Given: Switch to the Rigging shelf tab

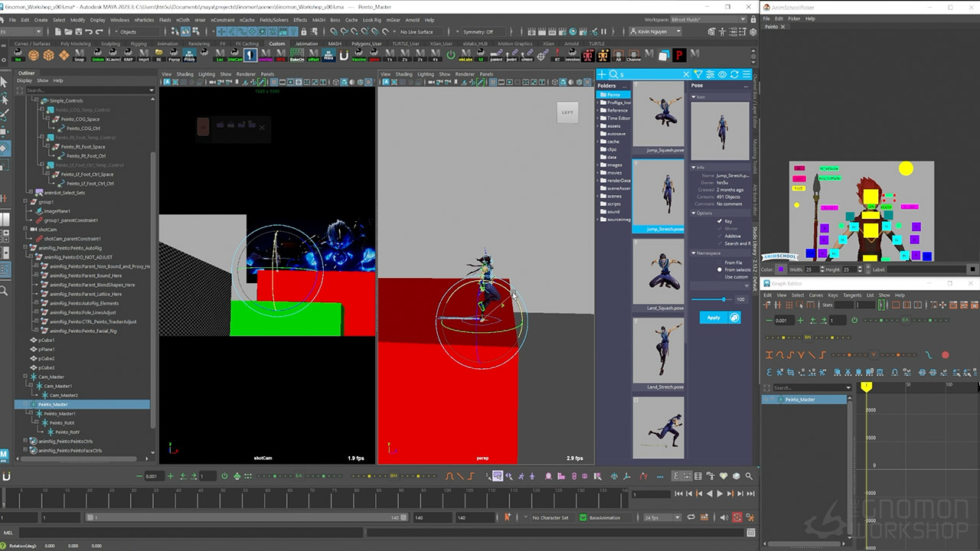Looking at the screenshot, I should point(139,44).
